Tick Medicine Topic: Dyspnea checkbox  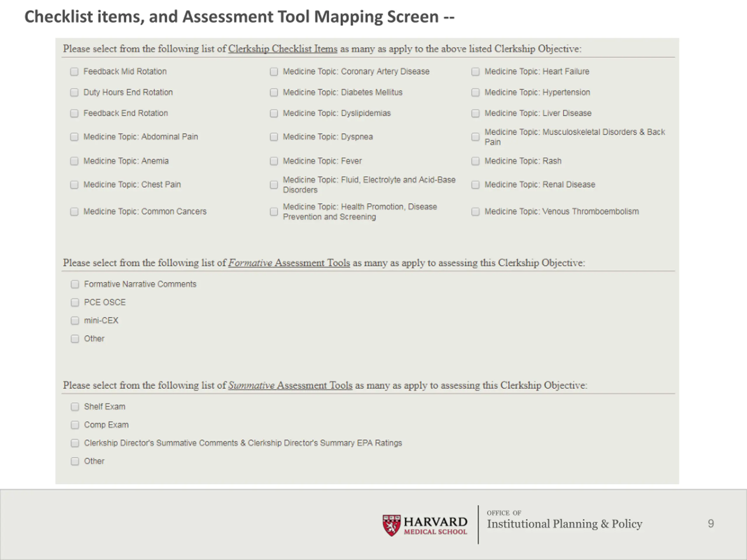pyautogui.click(x=274, y=137)
